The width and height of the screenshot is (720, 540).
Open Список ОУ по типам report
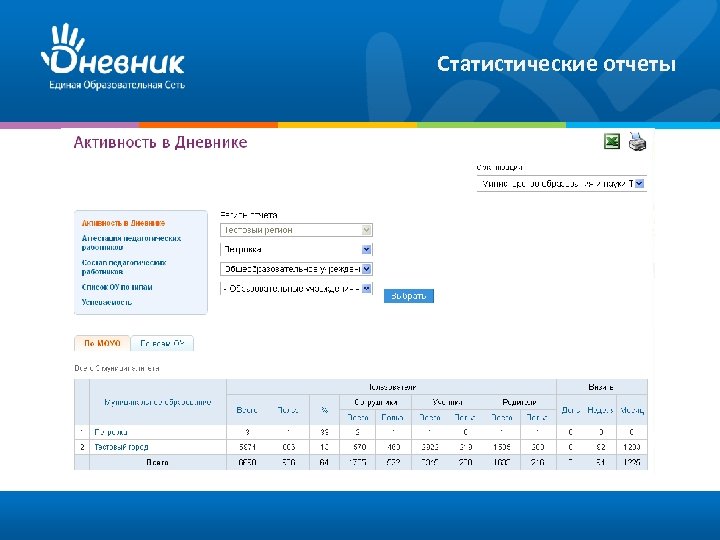pos(117,287)
